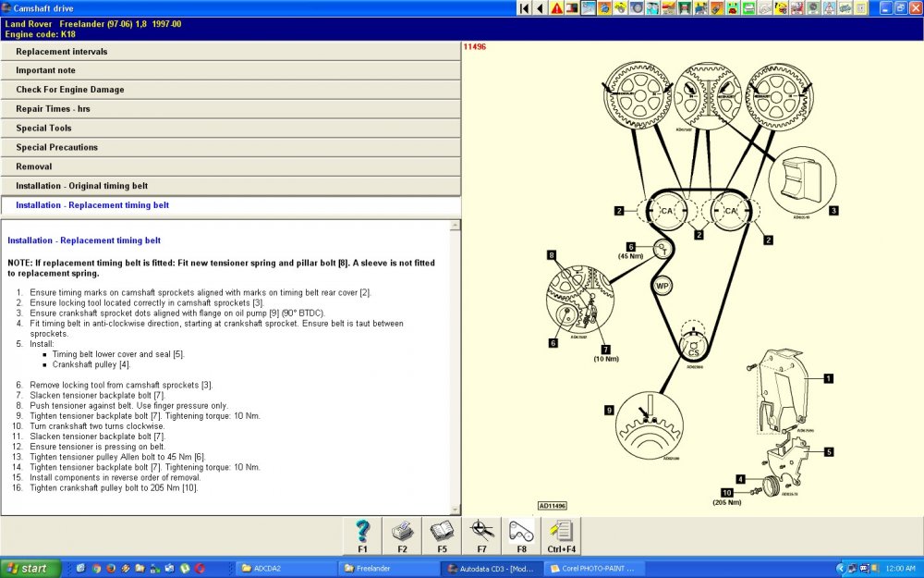Click vehicle header 'Land Rover Freelander (97-06) 1,8'

click(x=76, y=24)
